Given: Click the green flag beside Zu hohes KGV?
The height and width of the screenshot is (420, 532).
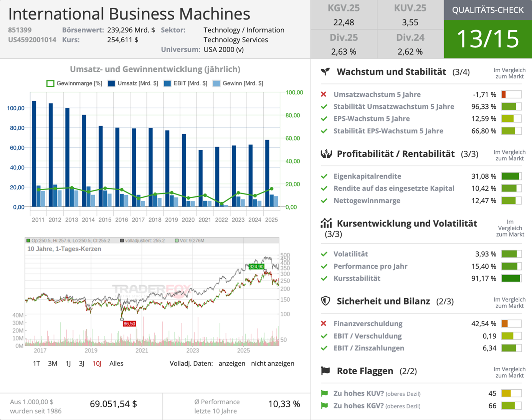Looking at the screenshot, I should coord(324,405).
